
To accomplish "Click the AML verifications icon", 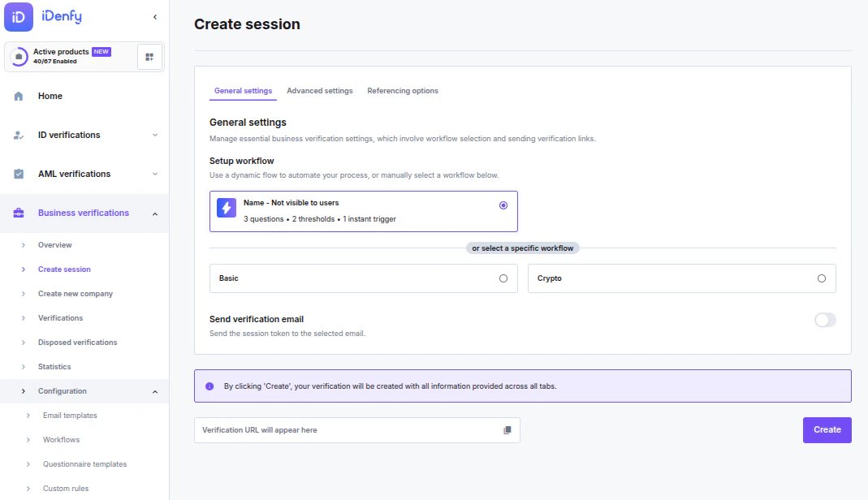I will click(18, 174).
